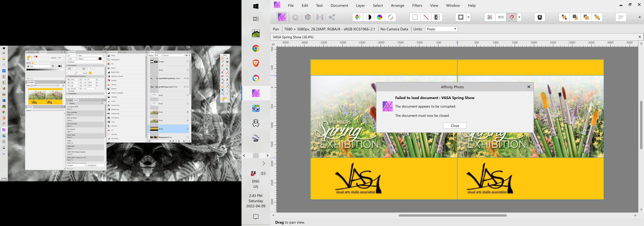Open Brave browser from the taskbar
The image size is (644, 226).
click(x=256, y=63)
